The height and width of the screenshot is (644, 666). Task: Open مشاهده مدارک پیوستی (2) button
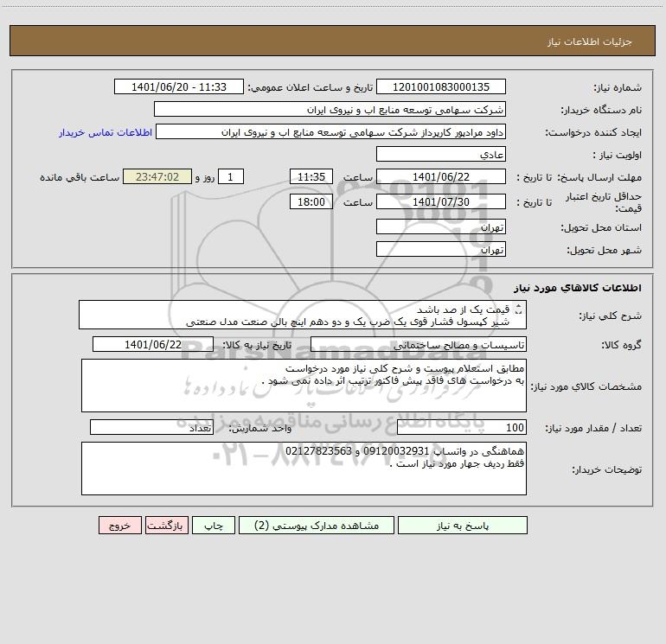point(317,525)
